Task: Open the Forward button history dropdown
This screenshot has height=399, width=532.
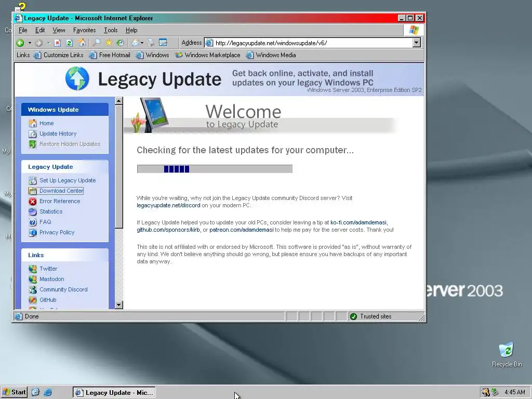Action: (x=48, y=43)
